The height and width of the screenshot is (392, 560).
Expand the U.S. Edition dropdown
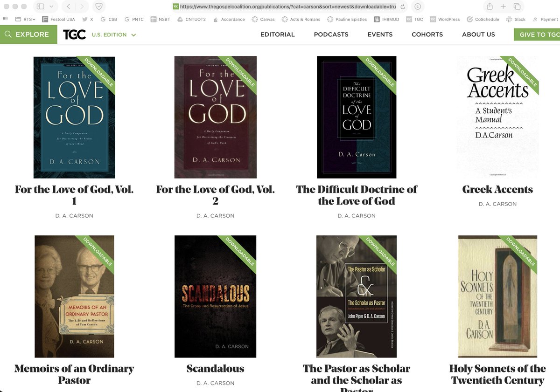[x=114, y=34]
